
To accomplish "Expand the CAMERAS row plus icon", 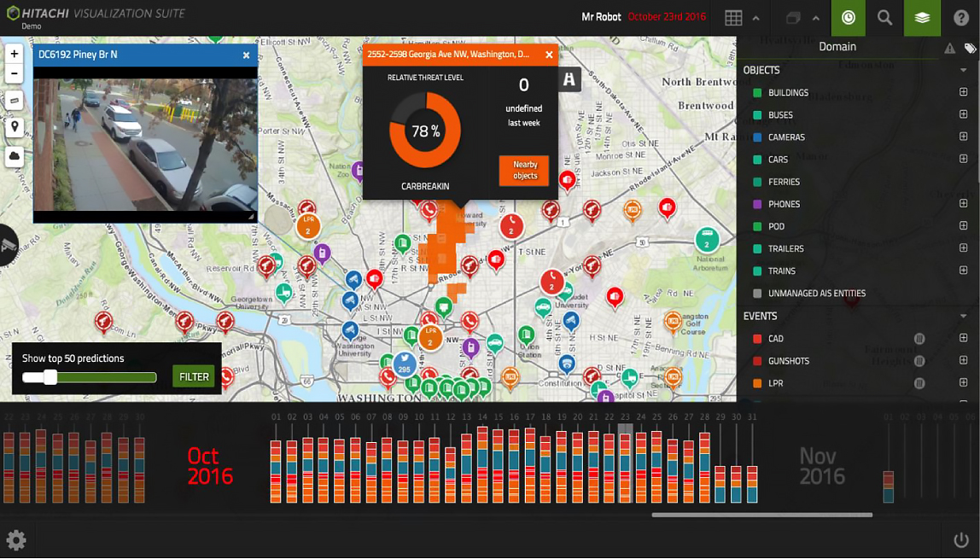I will 963,137.
